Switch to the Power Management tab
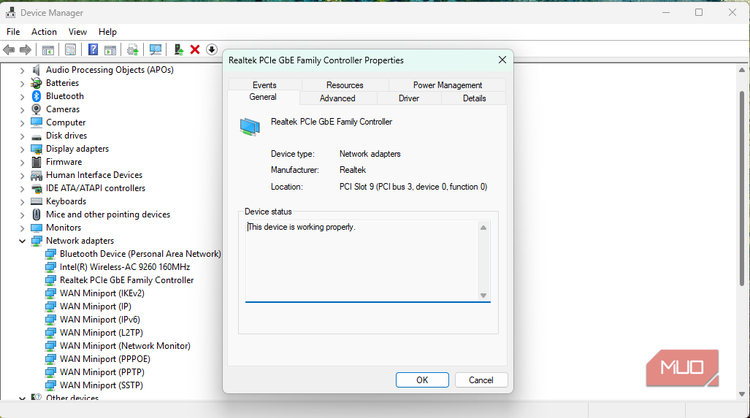 click(447, 85)
